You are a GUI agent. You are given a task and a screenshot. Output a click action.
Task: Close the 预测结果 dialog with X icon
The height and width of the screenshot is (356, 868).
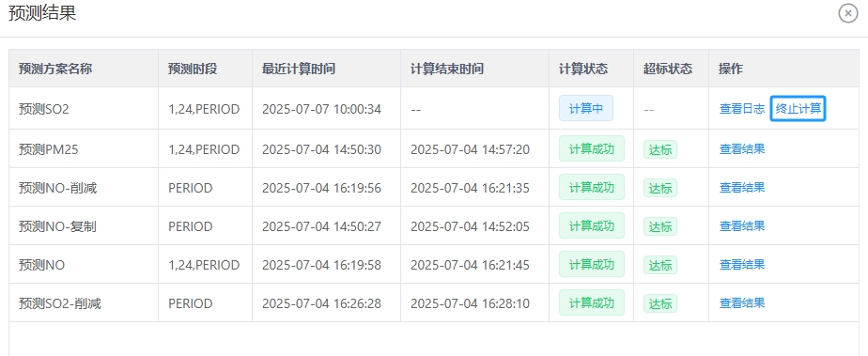pyautogui.click(x=848, y=13)
